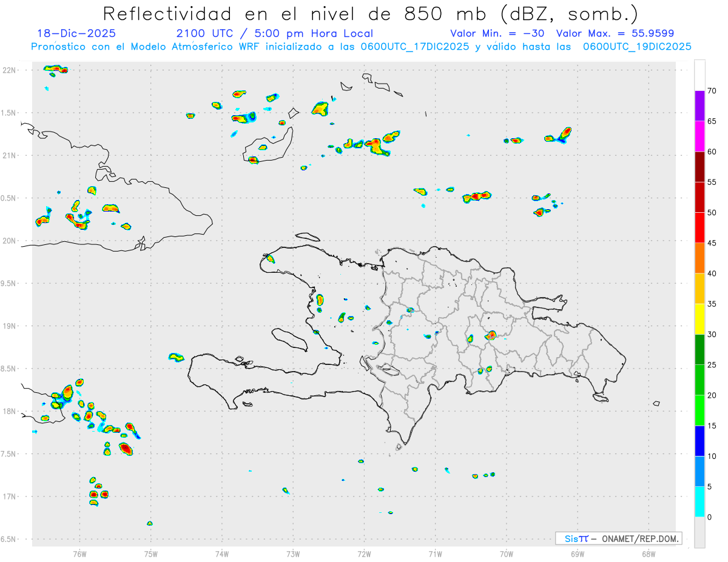Click the '73W' longitude label

point(293,554)
